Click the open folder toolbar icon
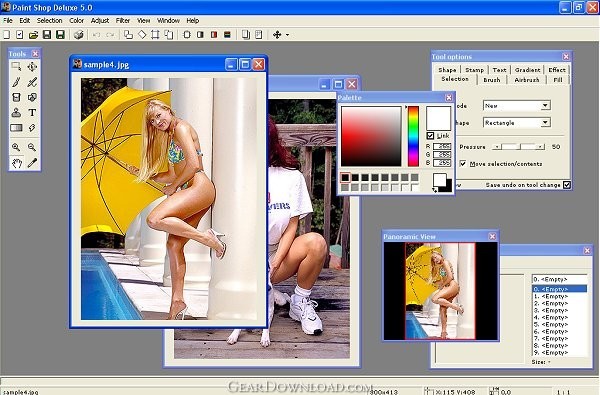This screenshot has width=600, height=395. tap(33, 35)
